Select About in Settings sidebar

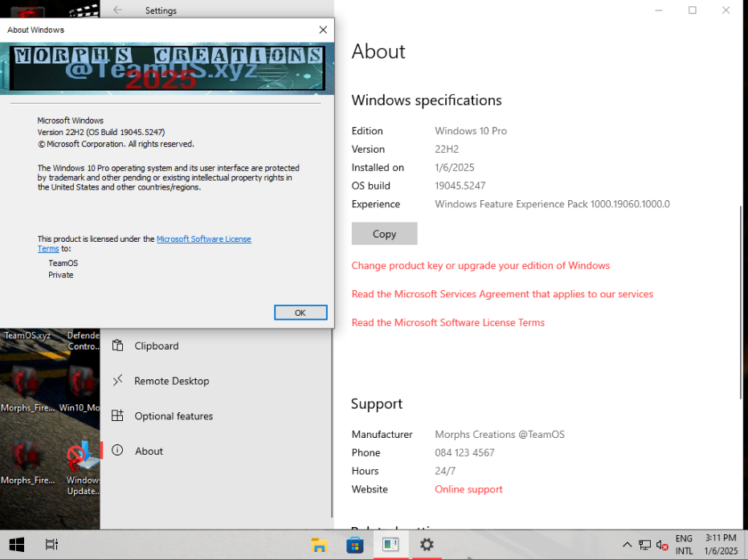click(x=215, y=451)
